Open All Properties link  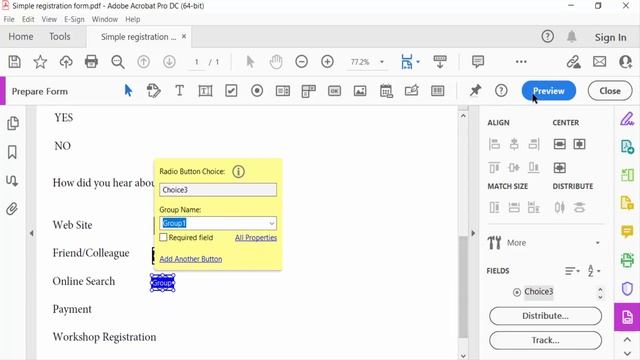click(x=256, y=238)
